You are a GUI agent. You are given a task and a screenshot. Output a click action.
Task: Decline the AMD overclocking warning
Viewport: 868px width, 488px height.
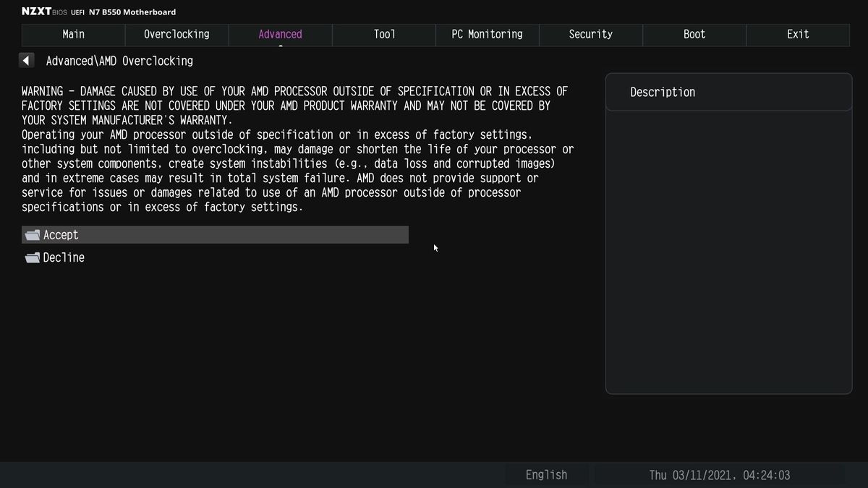215,257
